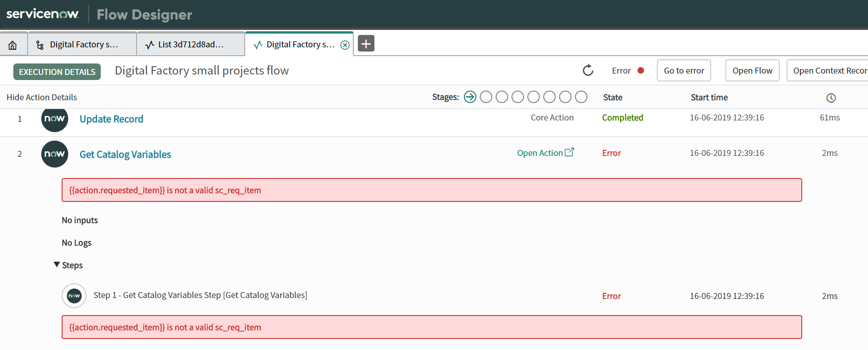868x350 pixels.
Task: Click the Start time column header
Action: [709, 98]
